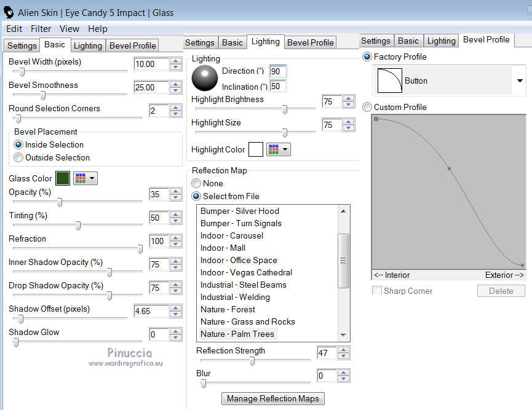Increase Highlight Brightness with up arrow

pyautogui.click(x=349, y=99)
